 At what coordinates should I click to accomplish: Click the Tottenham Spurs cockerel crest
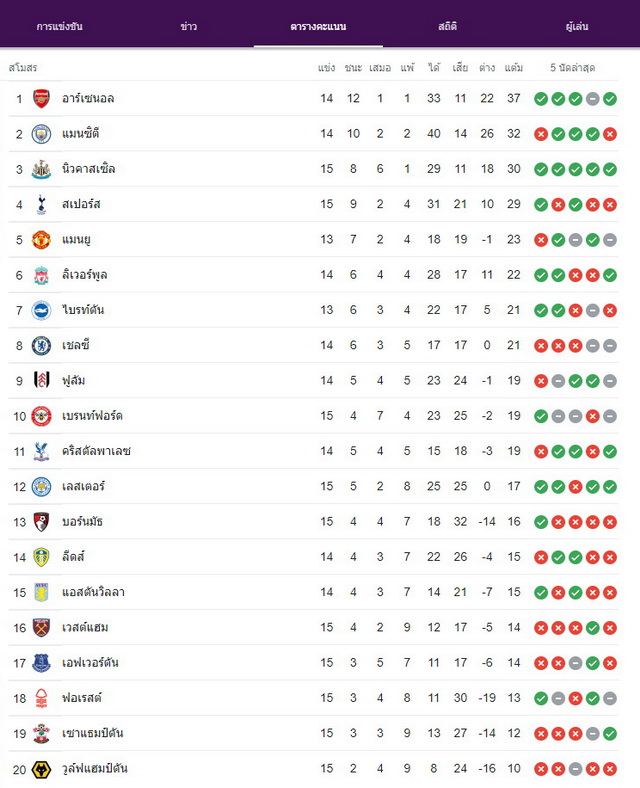(41, 205)
